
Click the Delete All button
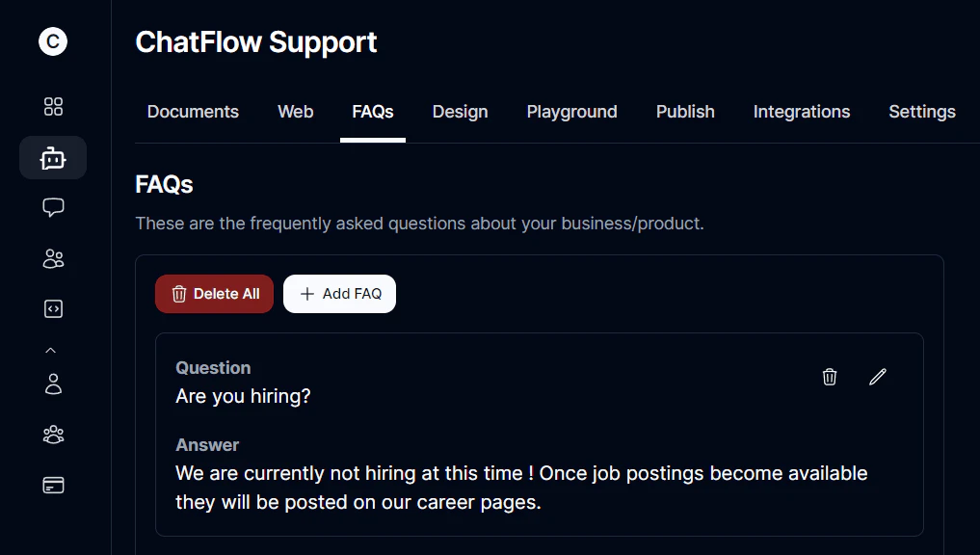tap(214, 294)
